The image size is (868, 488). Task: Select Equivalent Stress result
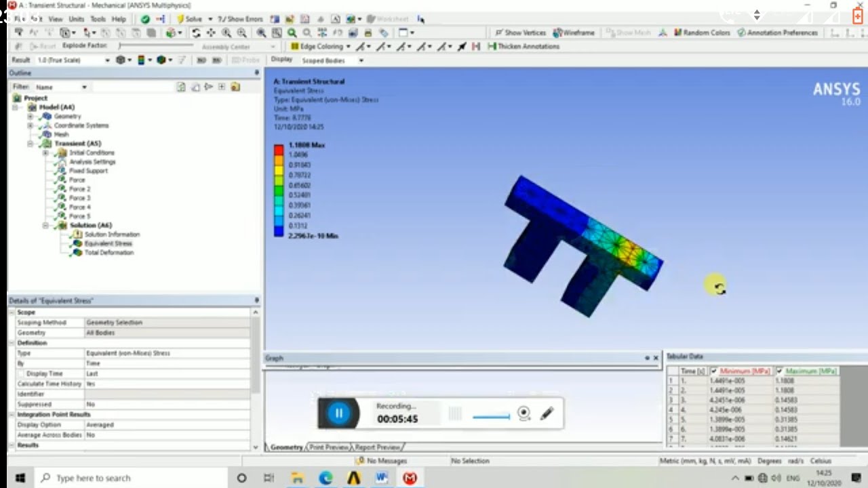(x=108, y=243)
